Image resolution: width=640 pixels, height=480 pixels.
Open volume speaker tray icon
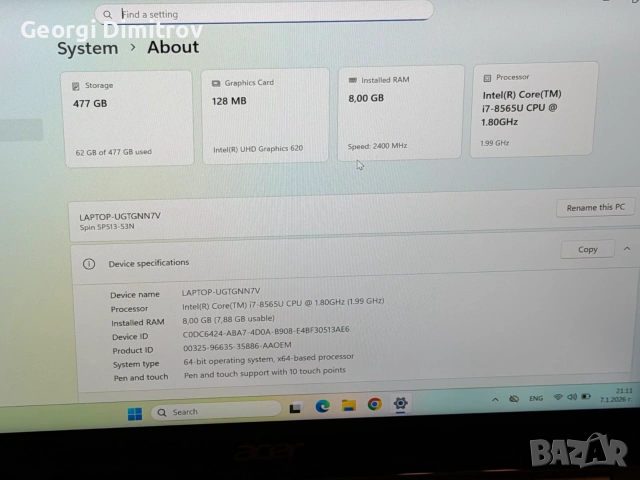pyautogui.click(x=572, y=397)
